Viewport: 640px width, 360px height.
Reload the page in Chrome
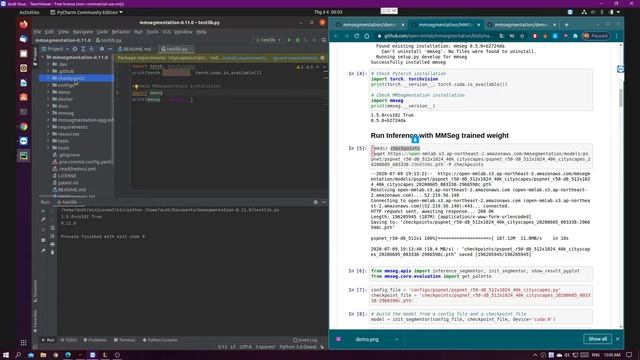(356, 36)
